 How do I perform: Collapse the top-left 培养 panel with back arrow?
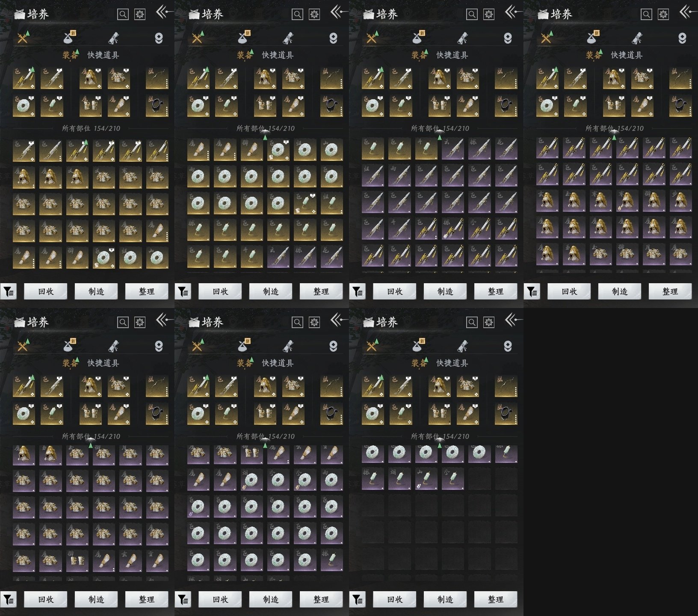[164, 12]
